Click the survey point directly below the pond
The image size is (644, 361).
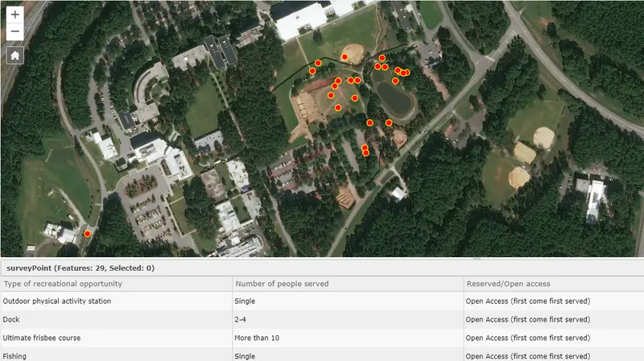[x=389, y=122]
